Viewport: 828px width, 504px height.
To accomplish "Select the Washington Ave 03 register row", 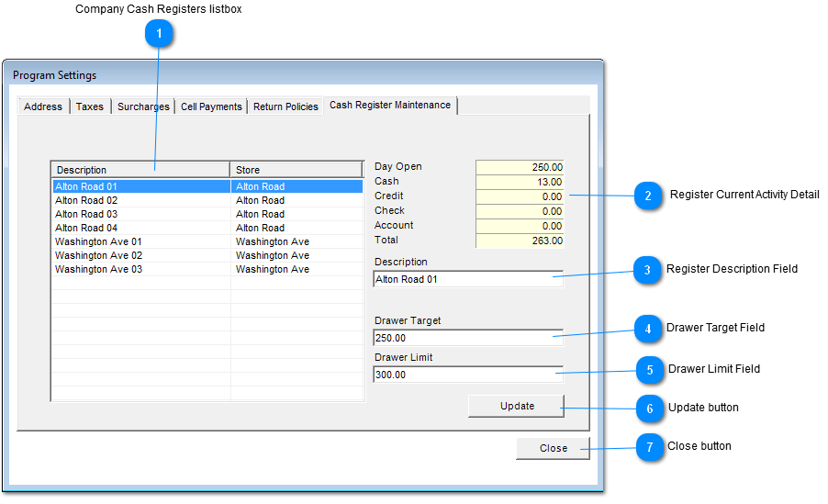I will pos(207,269).
